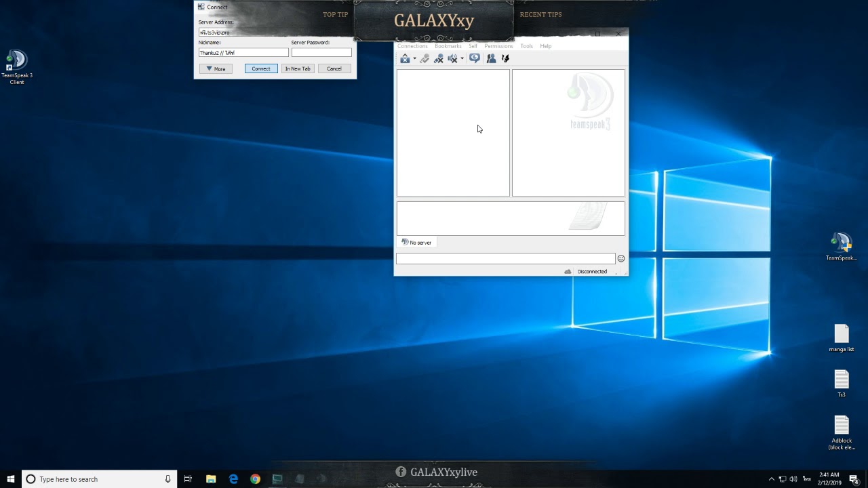Click the chat message input field

click(505, 258)
